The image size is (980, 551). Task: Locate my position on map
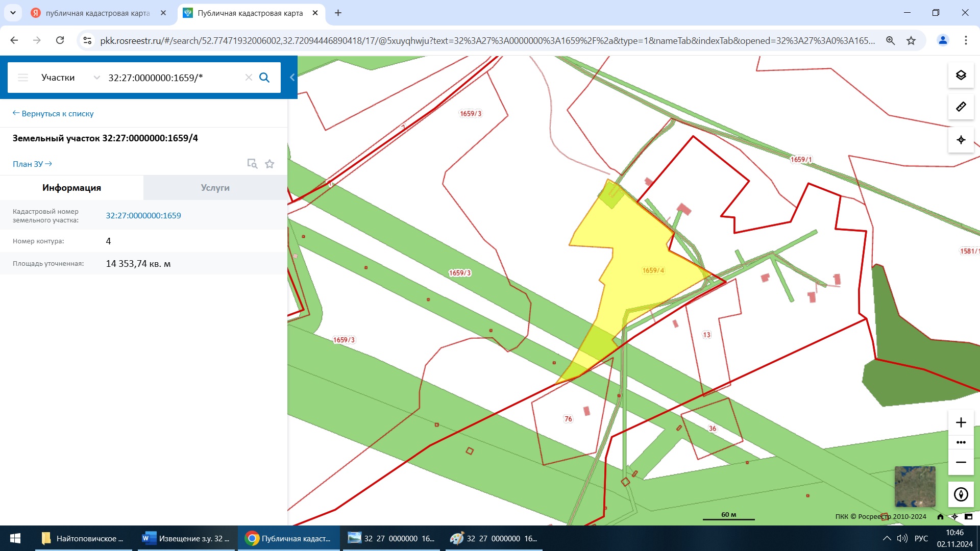click(961, 140)
